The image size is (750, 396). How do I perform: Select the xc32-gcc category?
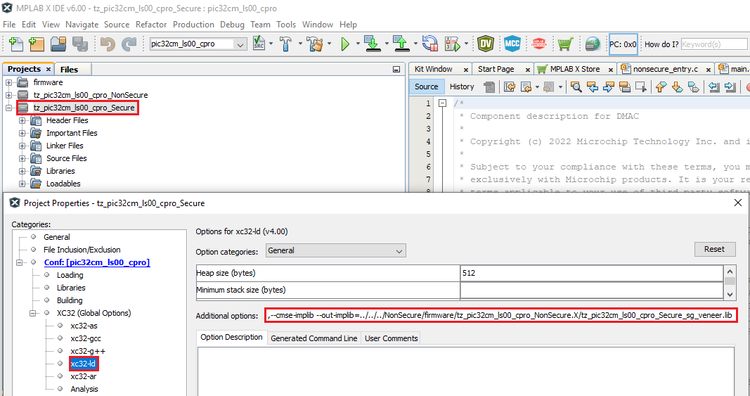(85, 339)
